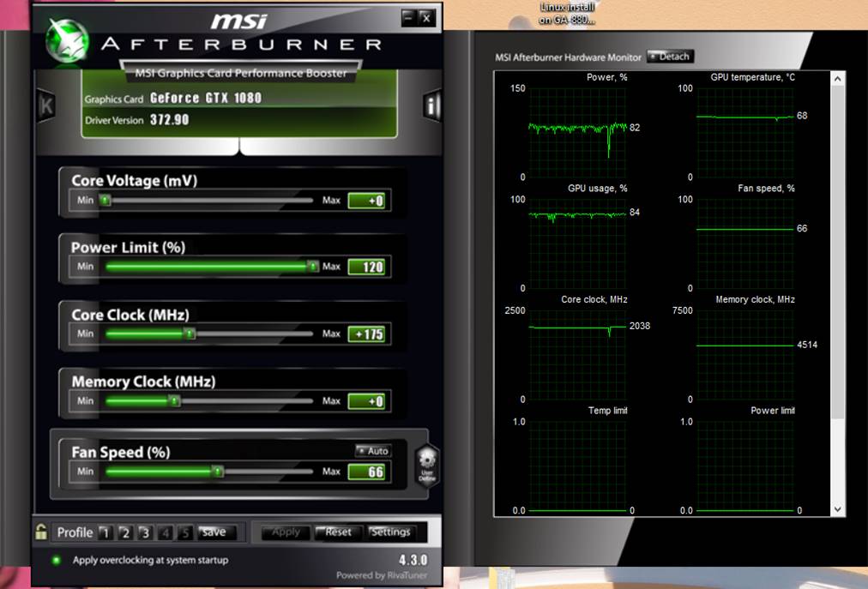Open the Settings dialog

click(x=390, y=532)
